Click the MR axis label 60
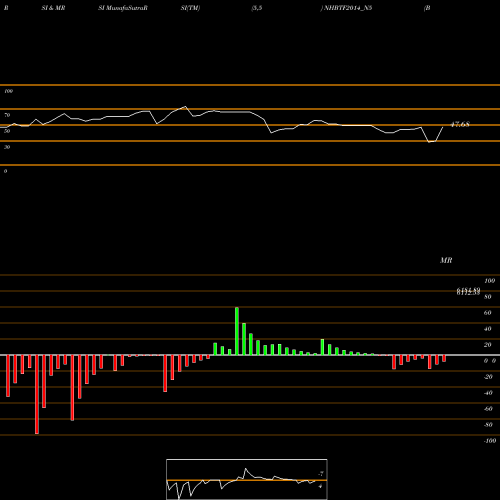 pyautogui.click(x=488, y=313)
